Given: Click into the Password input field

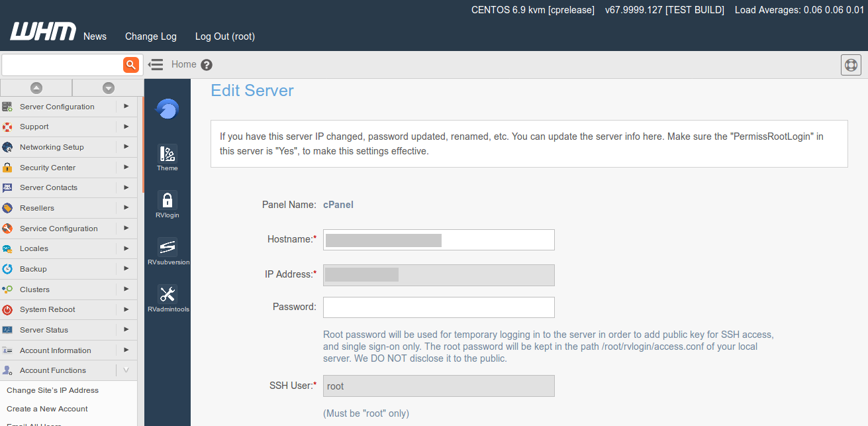Looking at the screenshot, I should pos(438,307).
